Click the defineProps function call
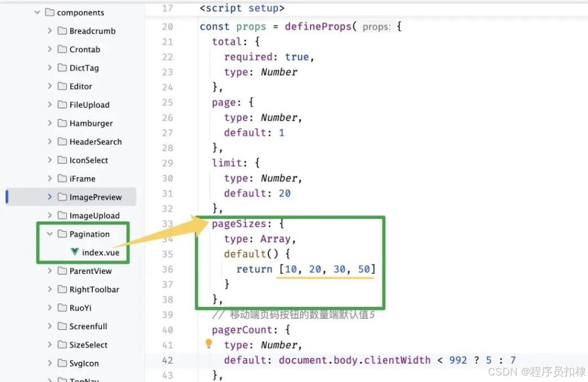This screenshot has height=382, width=588. pyautogui.click(x=318, y=27)
